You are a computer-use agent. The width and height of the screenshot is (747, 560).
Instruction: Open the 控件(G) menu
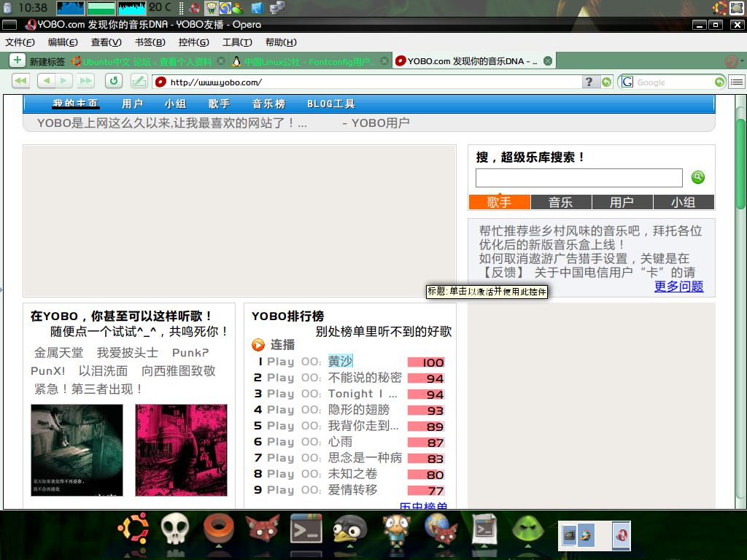(194, 42)
